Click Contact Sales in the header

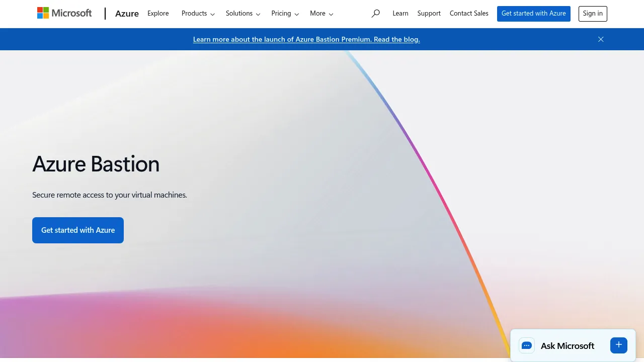tap(469, 14)
